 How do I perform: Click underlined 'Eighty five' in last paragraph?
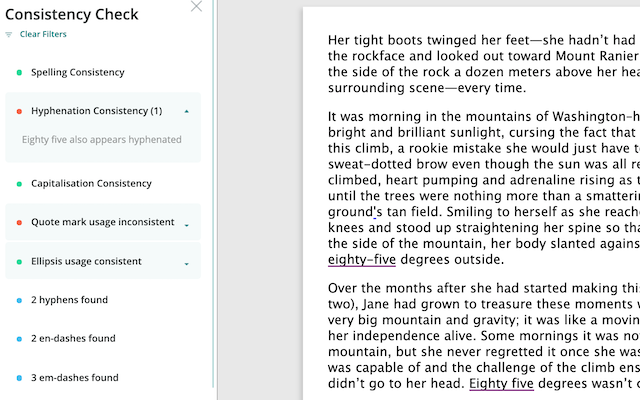click(x=501, y=384)
